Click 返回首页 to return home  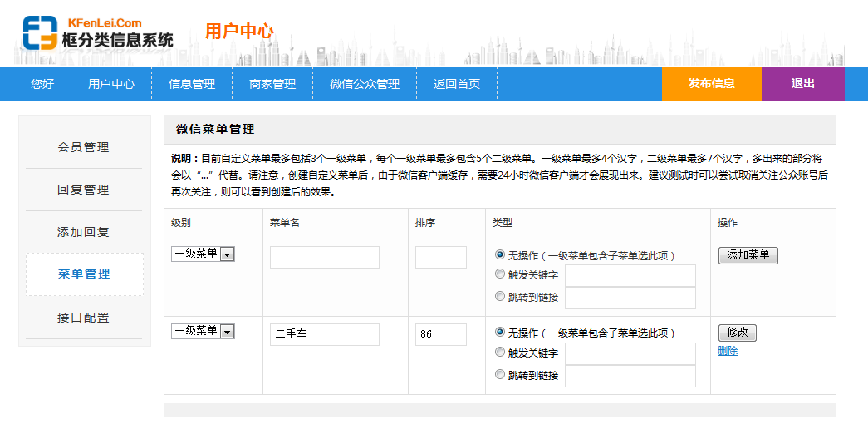click(457, 84)
